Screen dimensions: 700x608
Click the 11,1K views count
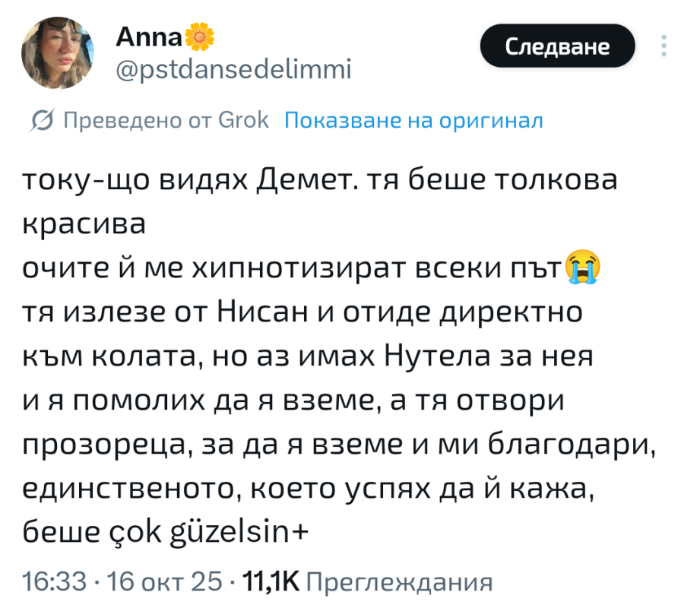point(269,583)
